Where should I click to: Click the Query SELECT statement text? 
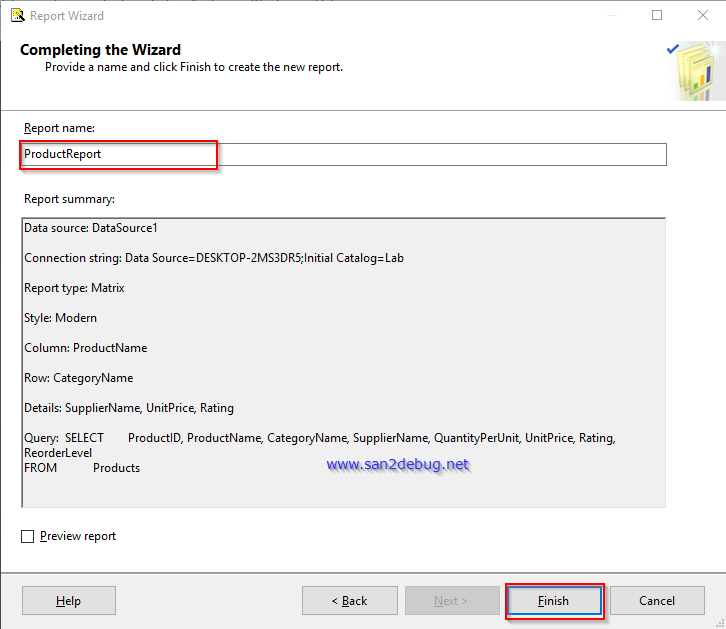click(x=320, y=438)
